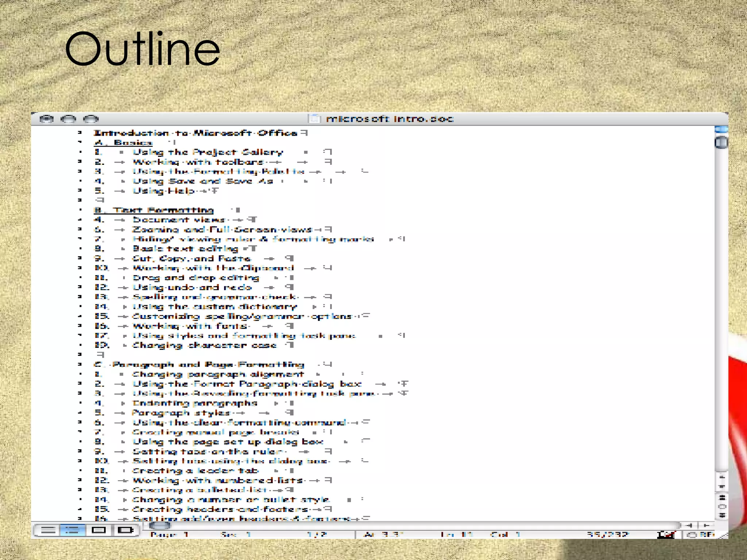Click the "Ln 11" status bar value
The height and width of the screenshot is (560, 747).
[x=457, y=534]
